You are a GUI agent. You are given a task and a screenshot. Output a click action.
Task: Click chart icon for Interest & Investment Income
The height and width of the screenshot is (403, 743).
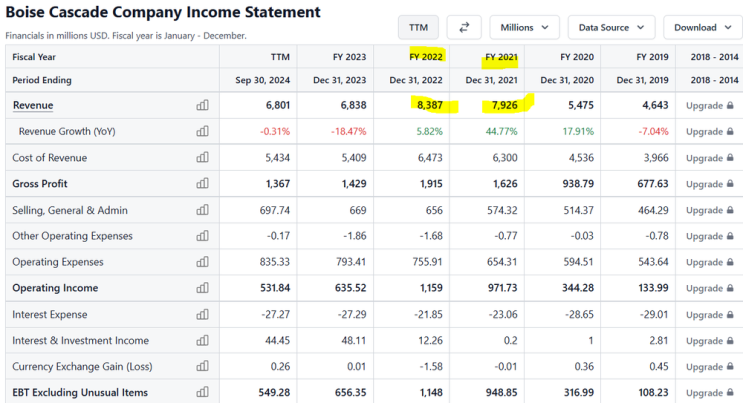tap(203, 340)
